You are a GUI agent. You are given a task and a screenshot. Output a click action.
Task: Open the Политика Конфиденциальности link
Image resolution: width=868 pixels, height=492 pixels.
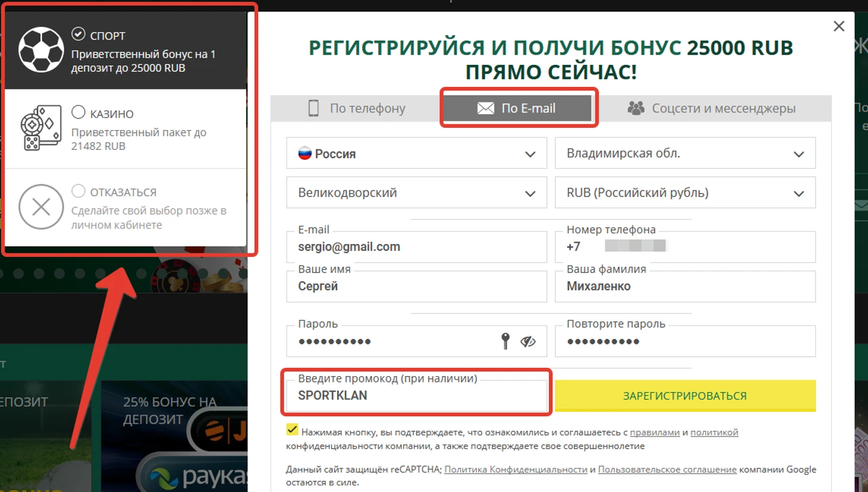(x=515, y=469)
